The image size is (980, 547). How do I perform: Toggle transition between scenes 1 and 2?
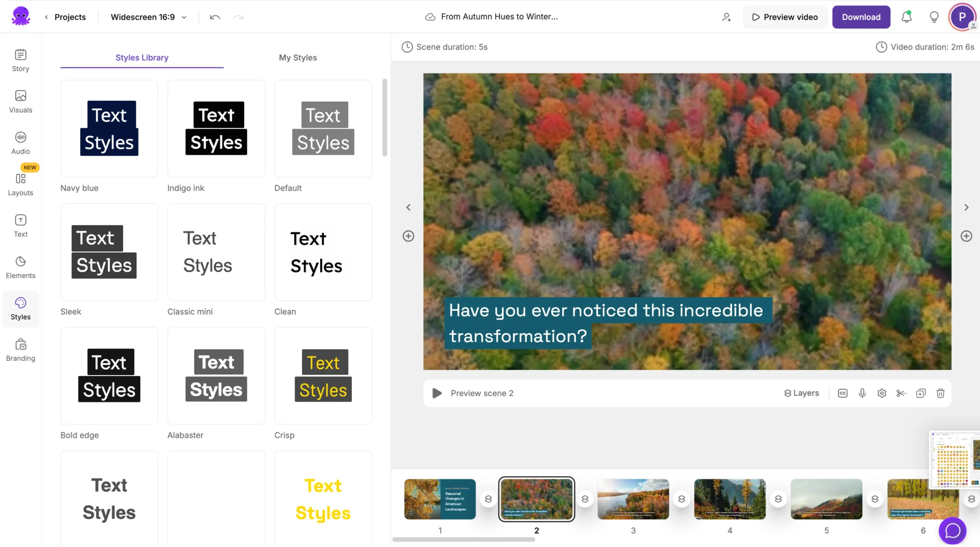pyautogui.click(x=488, y=499)
